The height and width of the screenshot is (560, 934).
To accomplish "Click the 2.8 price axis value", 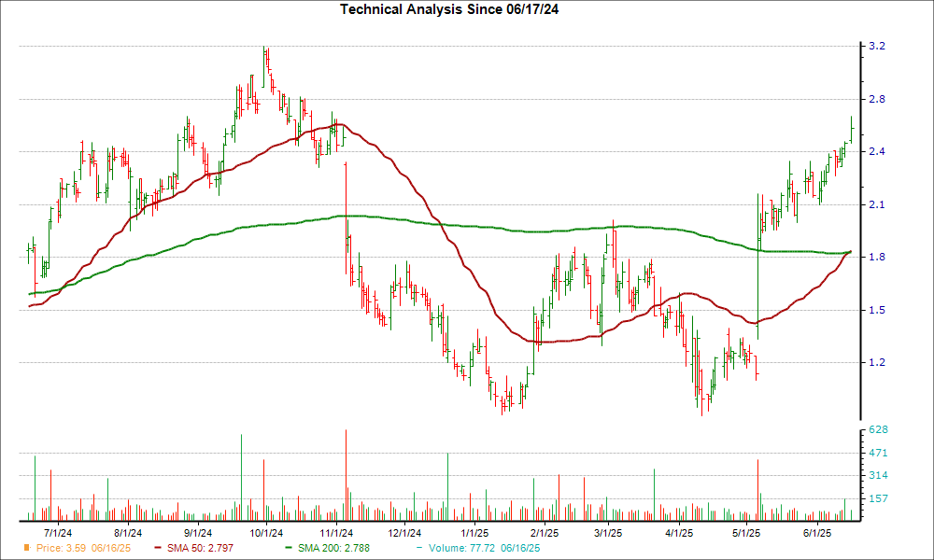I will 877,99.
